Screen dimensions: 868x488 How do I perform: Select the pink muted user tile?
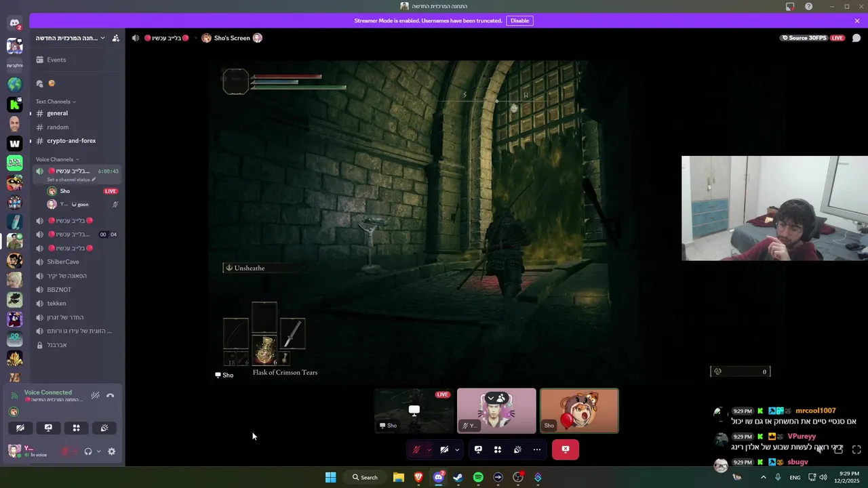[496, 411]
